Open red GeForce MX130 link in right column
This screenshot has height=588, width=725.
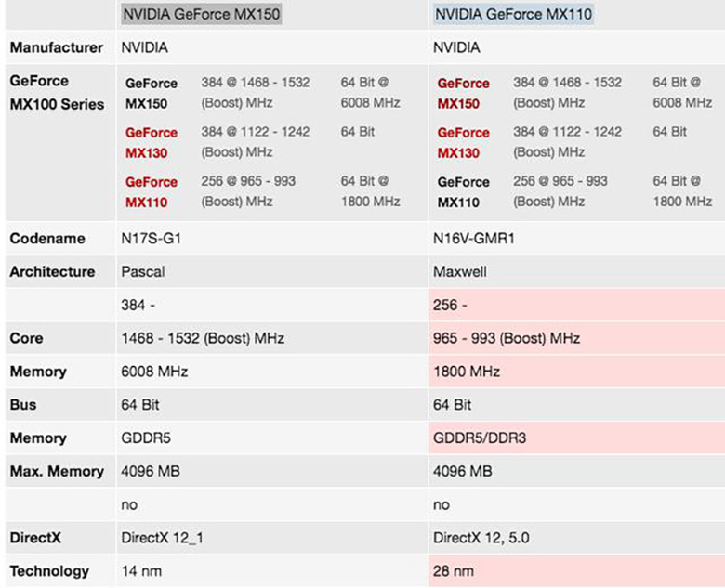click(x=463, y=142)
